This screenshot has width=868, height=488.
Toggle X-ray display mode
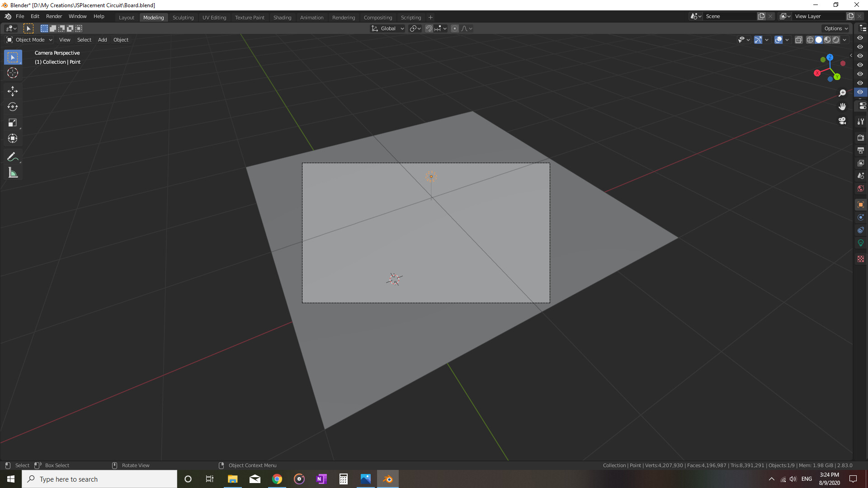coord(798,40)
